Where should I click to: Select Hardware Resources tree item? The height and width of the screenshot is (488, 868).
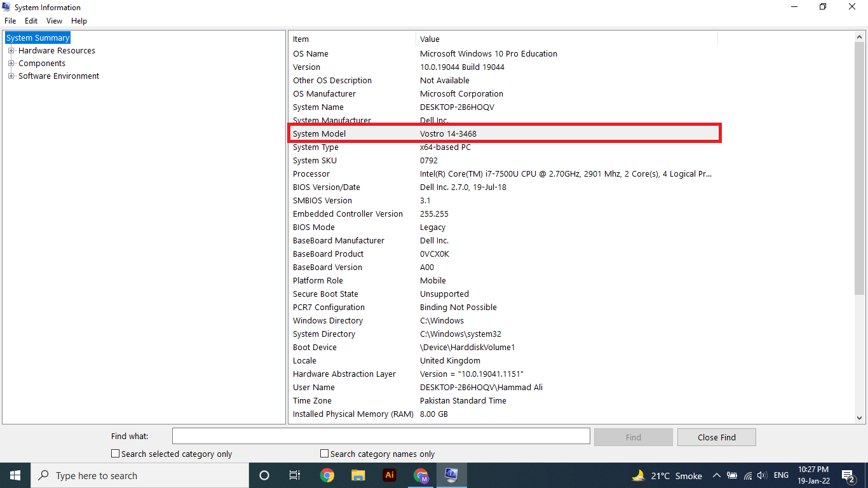pyautogui.click(x=57, y=51)
